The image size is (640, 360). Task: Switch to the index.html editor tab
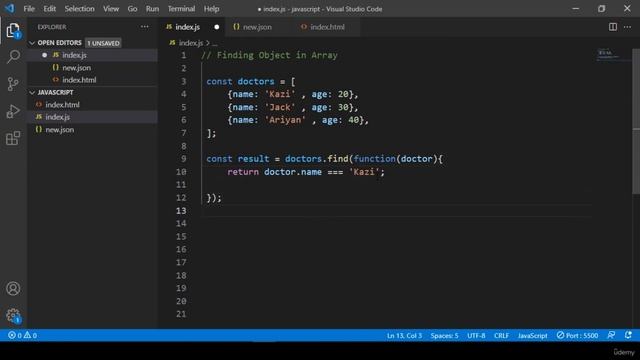click(x=327, y=27)
